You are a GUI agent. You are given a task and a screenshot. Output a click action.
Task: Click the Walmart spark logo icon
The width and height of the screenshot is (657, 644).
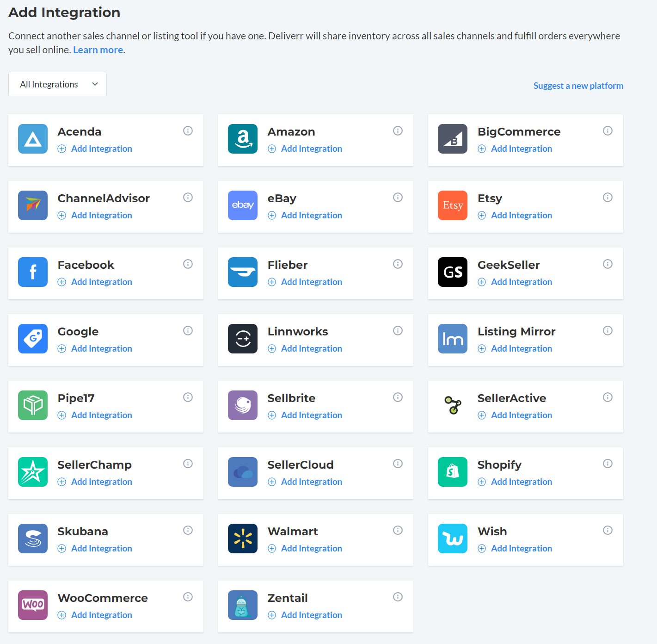(x=243, y=539)
